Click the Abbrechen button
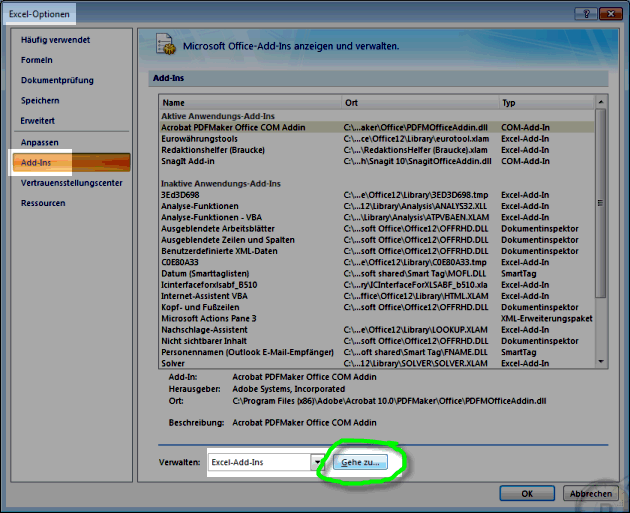Screen dimensions: 630x513 (x=591, y=493)
